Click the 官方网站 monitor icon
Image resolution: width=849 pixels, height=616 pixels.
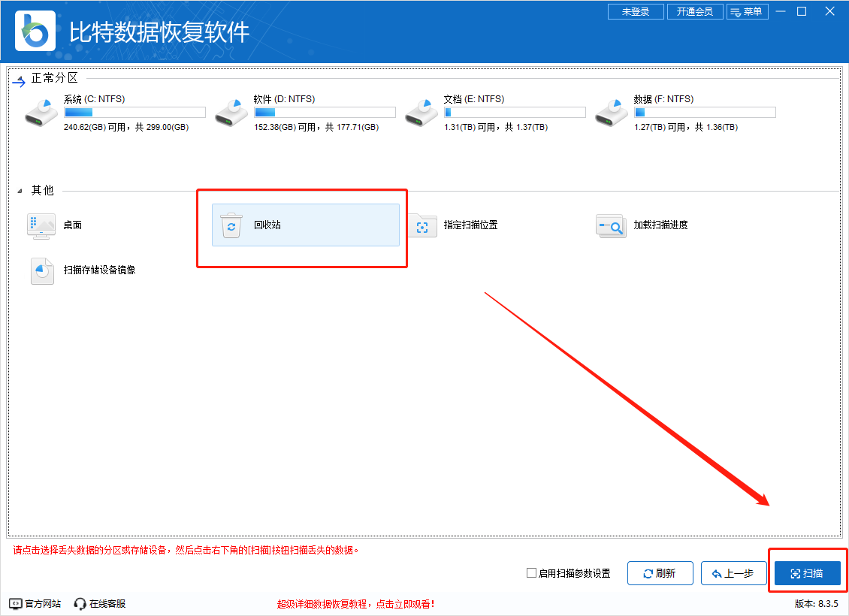tap(16, 603)
